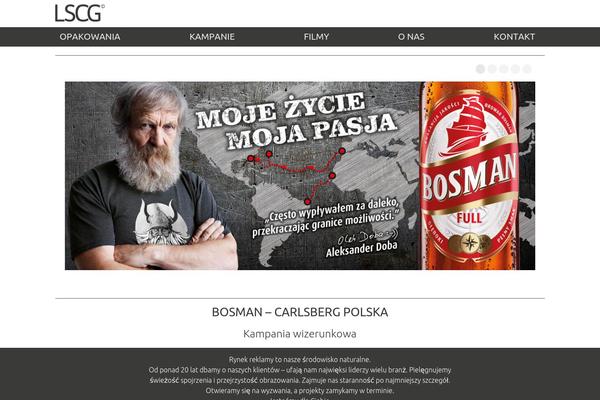Click the Kampania wizerunkowa subtitle
Screen dimensions: 600x400
[x=300, y=334]
